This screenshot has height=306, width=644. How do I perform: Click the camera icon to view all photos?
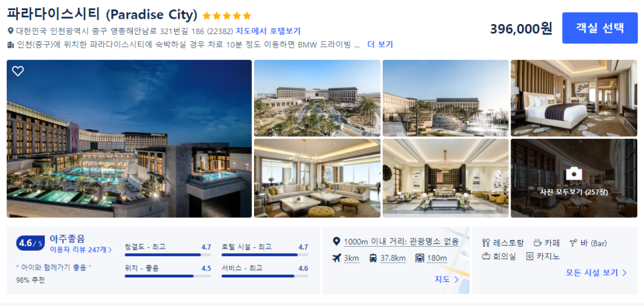[574, 174]
